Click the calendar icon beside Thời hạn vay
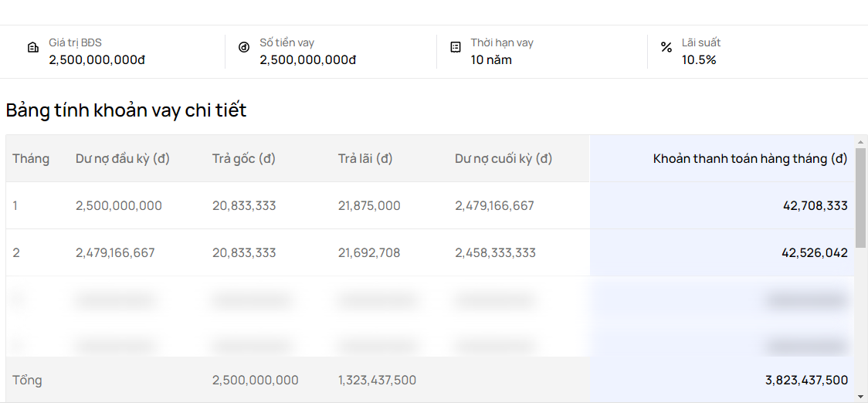This screenshot has height=406, width=868. (x=456, y=47)
